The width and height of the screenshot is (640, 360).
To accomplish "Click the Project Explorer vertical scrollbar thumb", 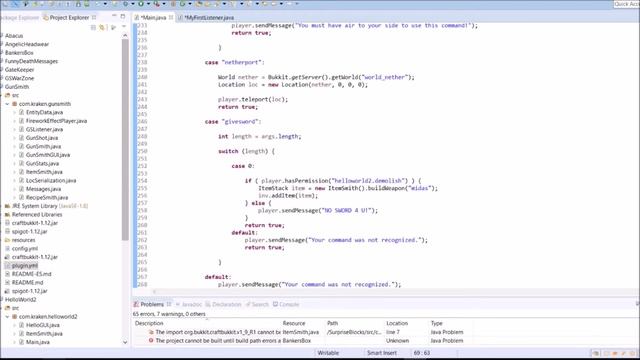I will pyautogui.click(x=125, y=139).
